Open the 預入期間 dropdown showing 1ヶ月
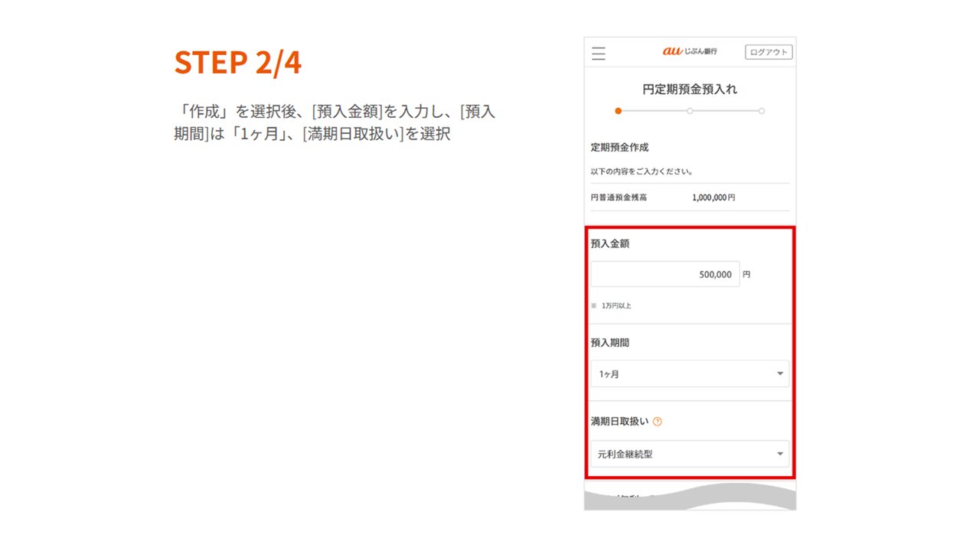Image resolution: width=980 pixels, height=551 pixels. 690,374
